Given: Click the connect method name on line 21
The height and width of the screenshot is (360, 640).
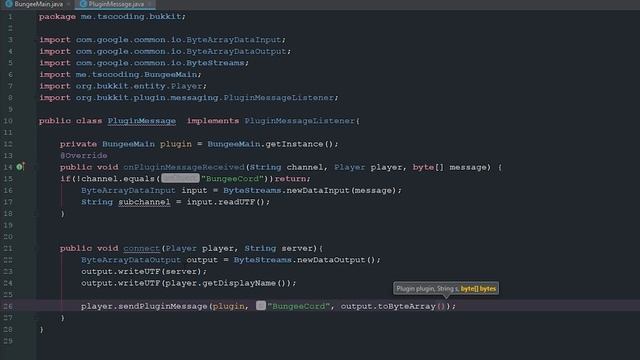Looking at the screenshot, I should coord(141,248).
